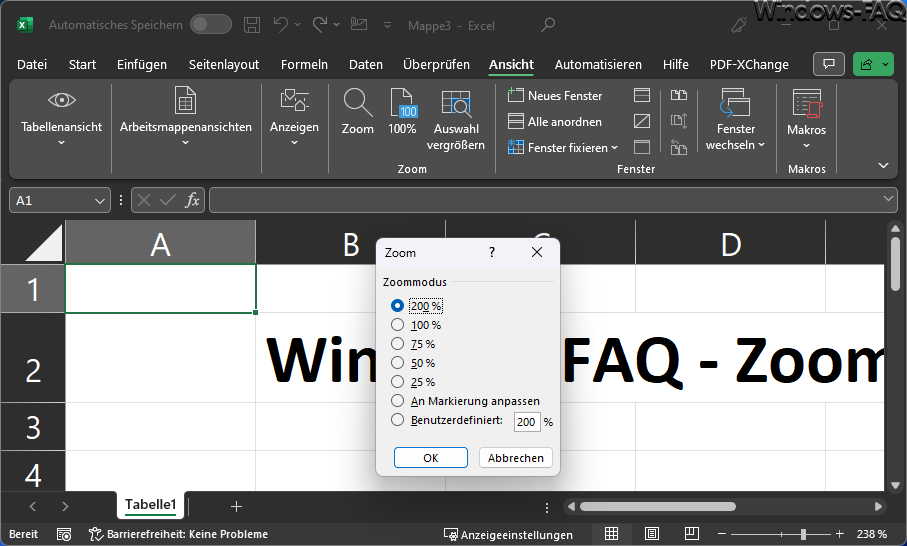907x546 pixels.
Task: Expand Arbeitsmappenansichten dropdown
Action: point(185,142)
